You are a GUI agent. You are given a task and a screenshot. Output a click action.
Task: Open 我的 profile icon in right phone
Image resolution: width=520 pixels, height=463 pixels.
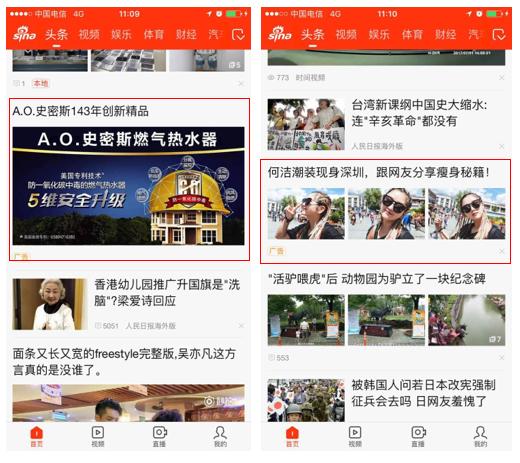pos(480,436)
